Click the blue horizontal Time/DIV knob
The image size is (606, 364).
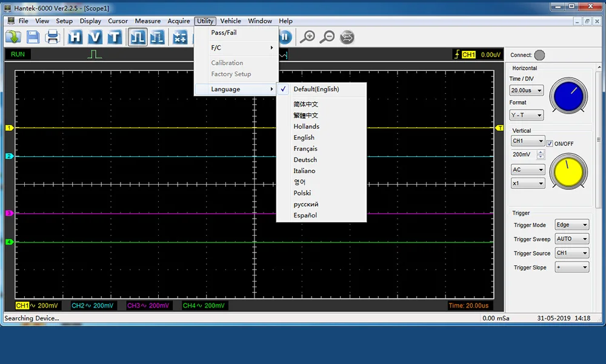[568, 97]
